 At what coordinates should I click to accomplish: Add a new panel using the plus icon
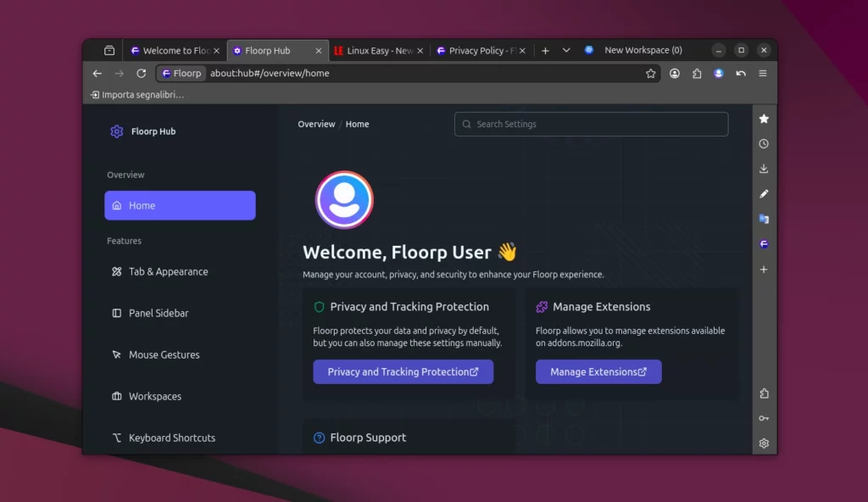764,269
